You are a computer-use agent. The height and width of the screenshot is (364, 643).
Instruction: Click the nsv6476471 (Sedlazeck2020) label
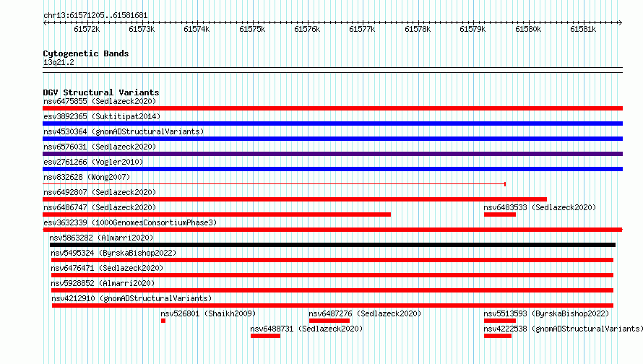pos(107,268)
